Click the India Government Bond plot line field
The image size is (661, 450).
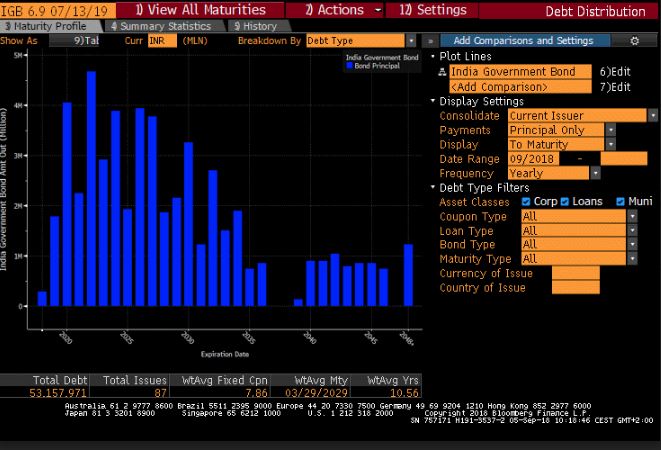click(520, 72)
